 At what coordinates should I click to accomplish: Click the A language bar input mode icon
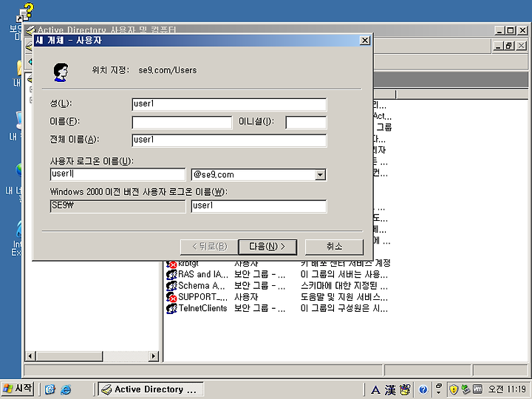tap(375, 390)
